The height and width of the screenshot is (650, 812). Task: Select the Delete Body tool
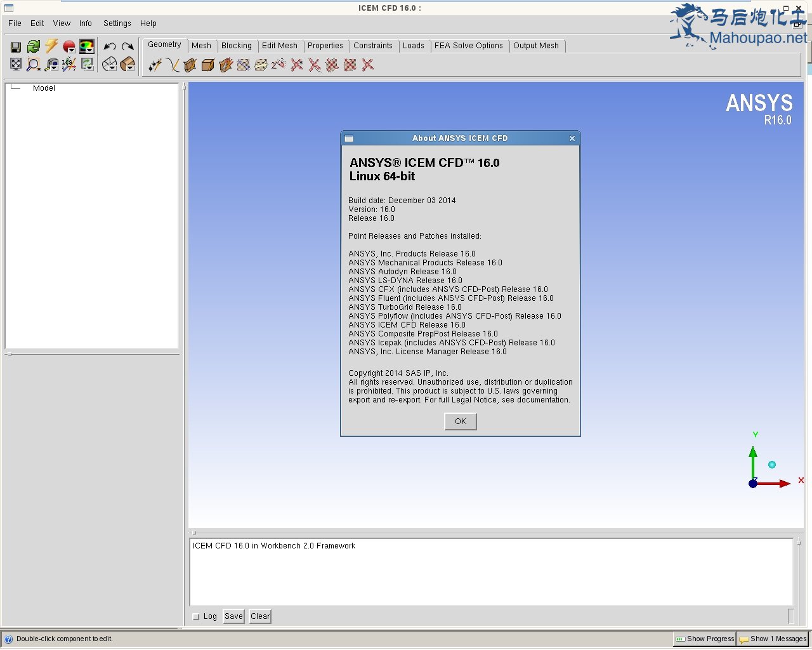pyautogui.click(x=350, y=65)
